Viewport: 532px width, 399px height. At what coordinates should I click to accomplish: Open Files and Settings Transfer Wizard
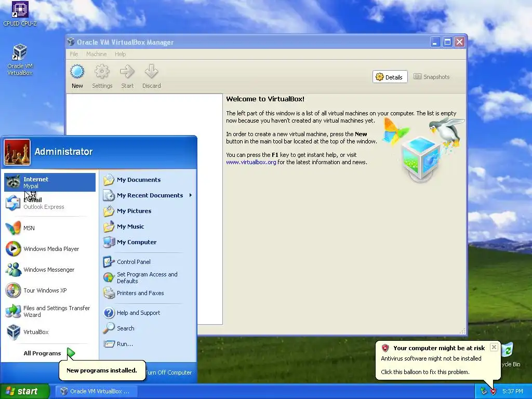click(x=50, y=311)
